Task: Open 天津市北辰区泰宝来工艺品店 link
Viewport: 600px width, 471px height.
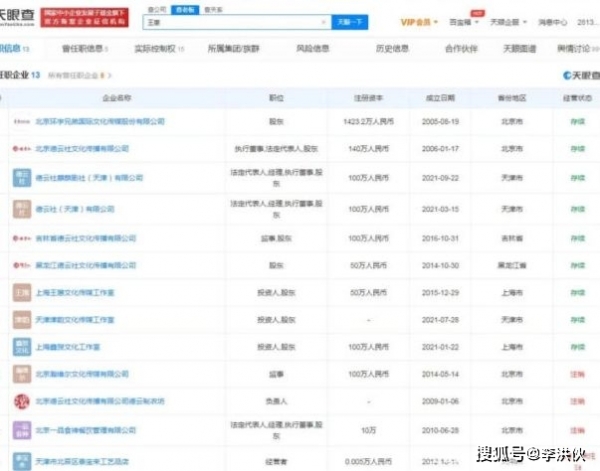Action: 82,461
